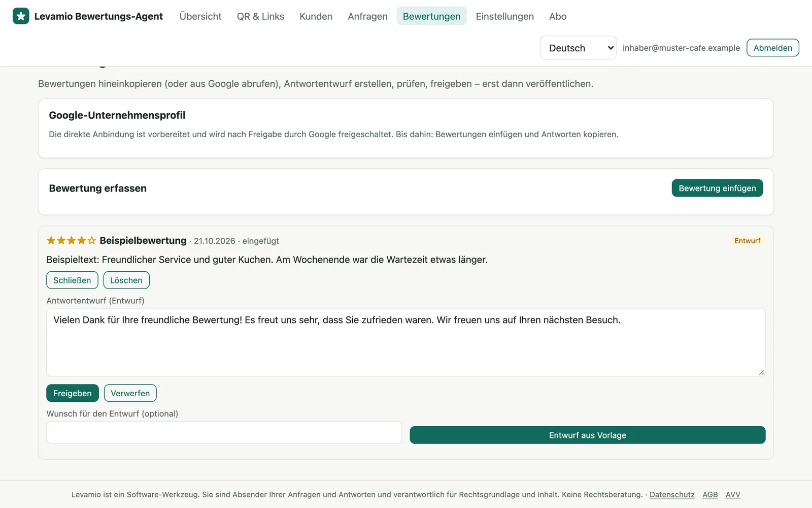Go to the Übersicht tab
This screenshot has width=812, height=508.
click(200, 16)
